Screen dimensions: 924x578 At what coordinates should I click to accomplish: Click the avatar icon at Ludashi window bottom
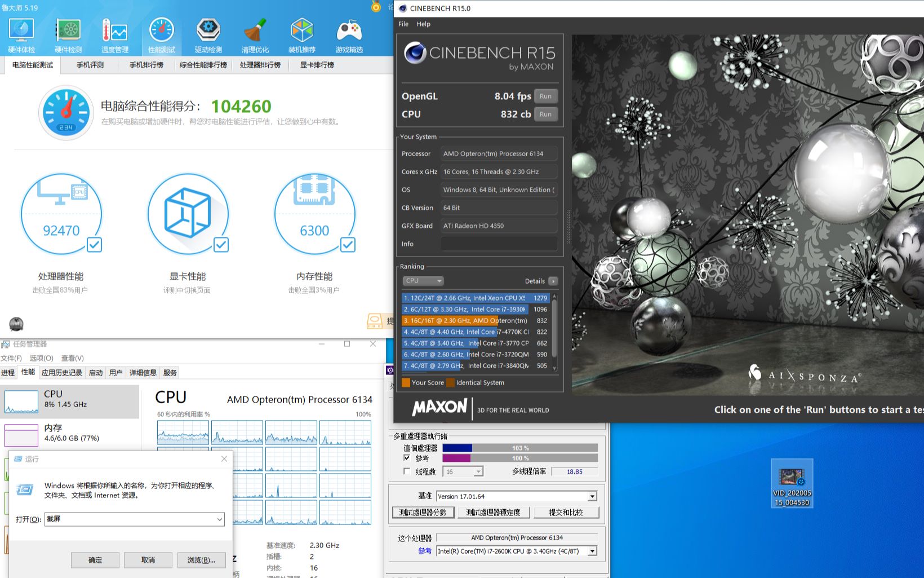(16, 324)
